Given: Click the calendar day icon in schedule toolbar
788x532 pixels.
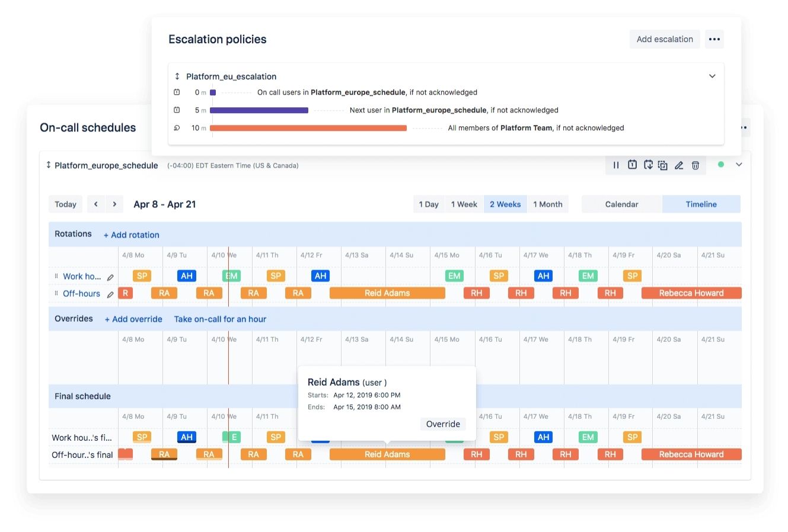Looking at the screenshot, I should point(632,165).
